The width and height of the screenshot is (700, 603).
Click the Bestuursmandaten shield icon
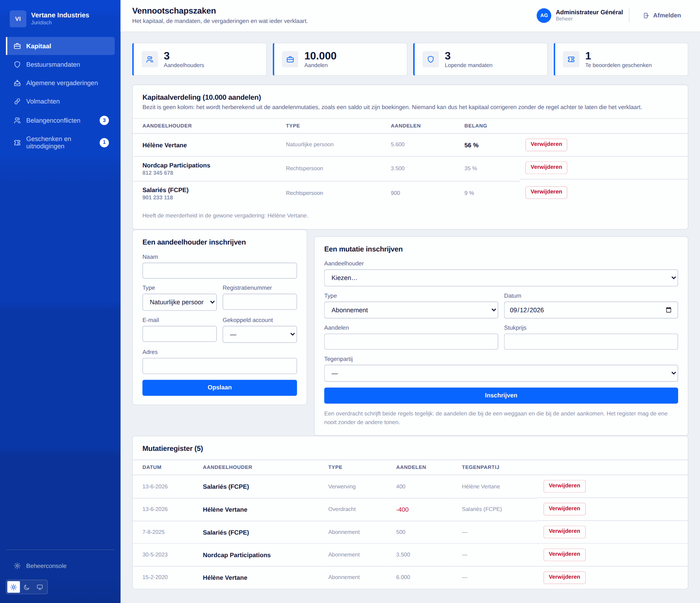click(x=17, y=65)
